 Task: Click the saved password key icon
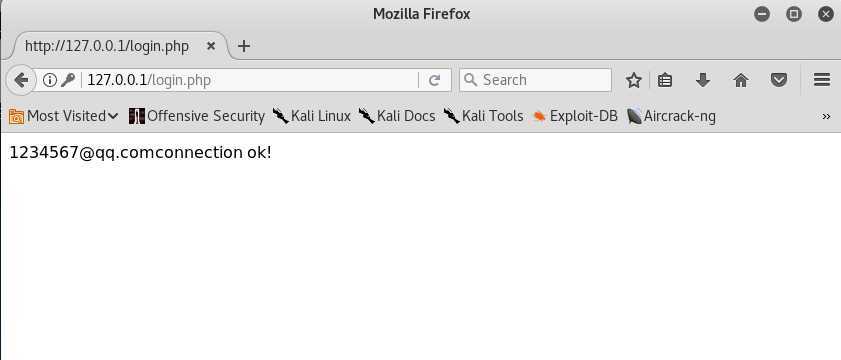[x=68, y=80]
